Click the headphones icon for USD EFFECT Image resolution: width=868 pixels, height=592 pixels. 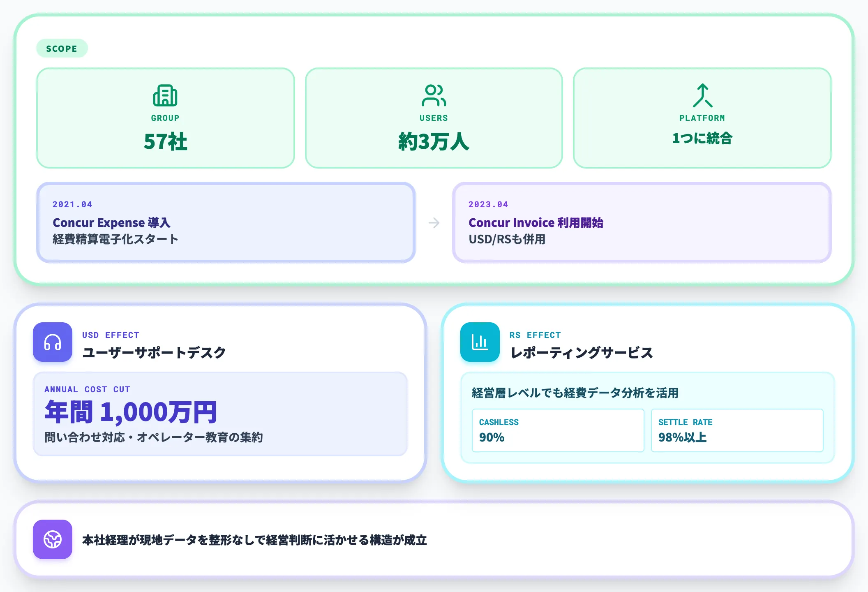[x=53, y=342]
